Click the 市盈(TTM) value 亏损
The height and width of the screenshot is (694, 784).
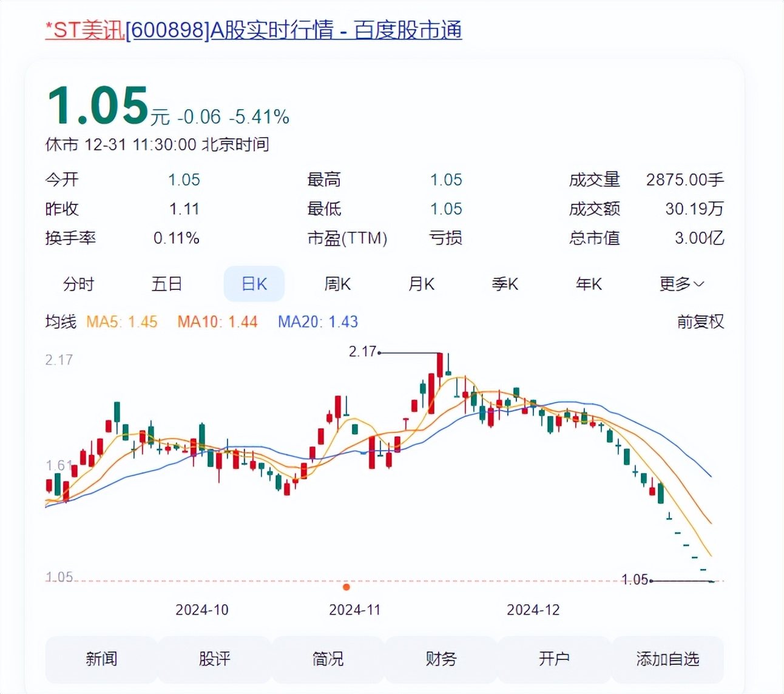[446, 238]
